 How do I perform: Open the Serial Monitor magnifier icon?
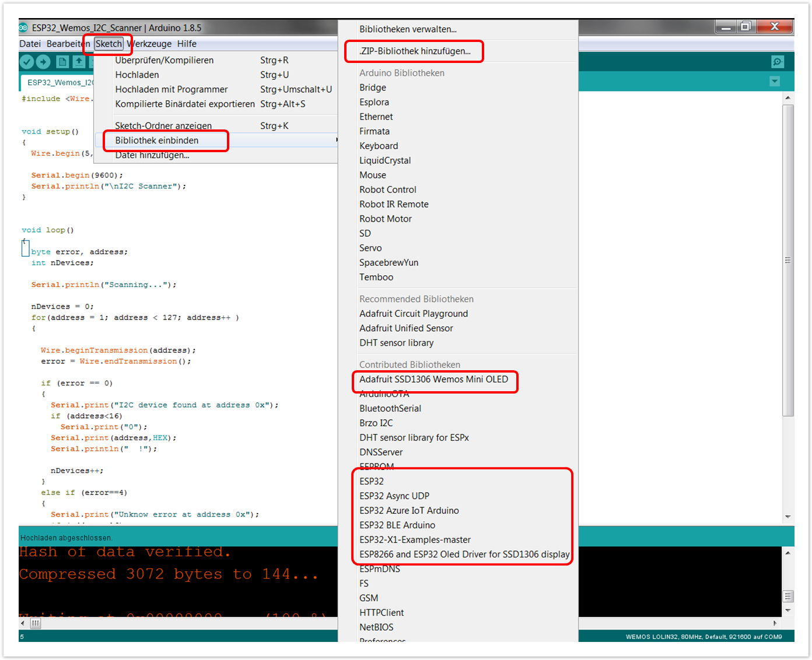pyautogui.click(x=777, y=62)
